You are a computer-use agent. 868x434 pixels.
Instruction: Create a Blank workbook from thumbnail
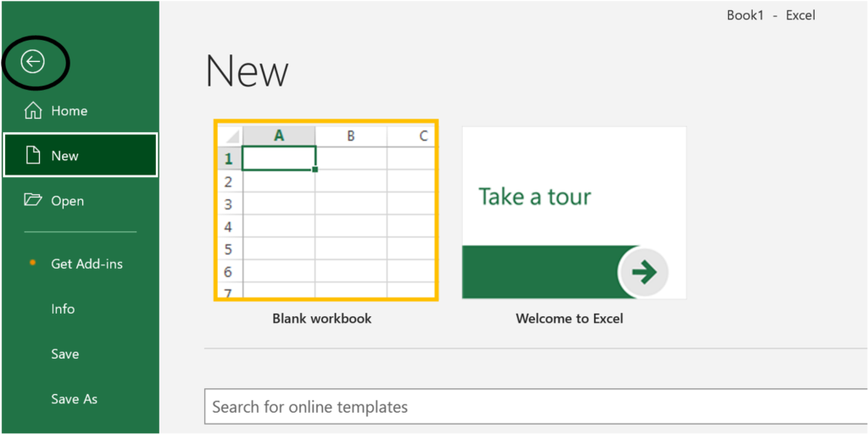point(326,210)
